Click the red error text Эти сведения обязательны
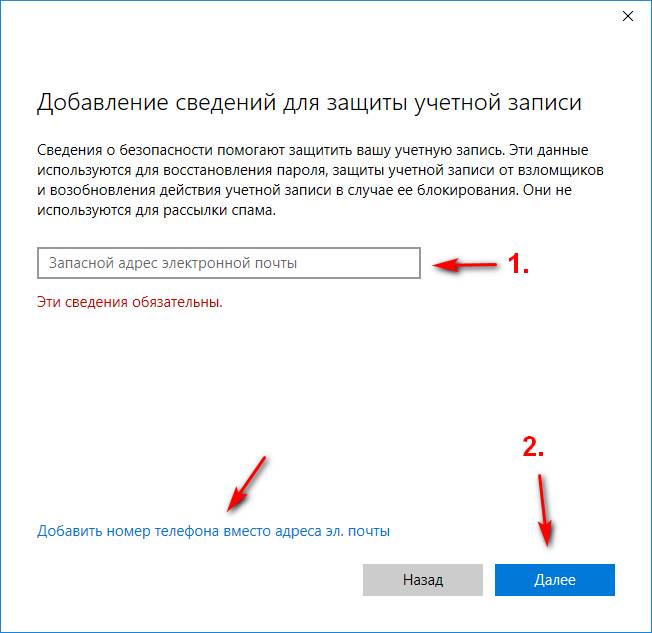This screenshot has width=652, height=633. point(130,302)
